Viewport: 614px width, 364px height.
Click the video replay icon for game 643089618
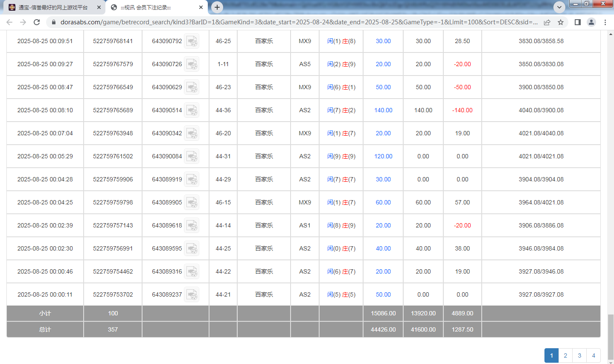(x=192, y=225)
